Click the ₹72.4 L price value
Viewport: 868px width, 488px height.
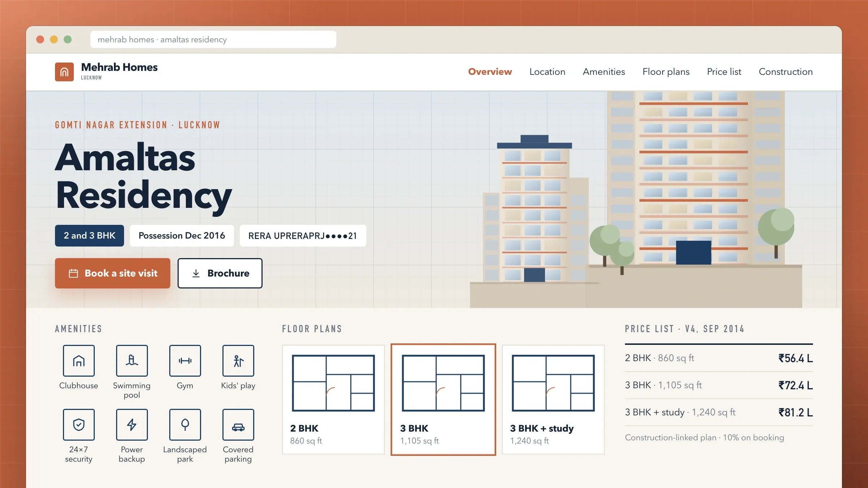[x=796, y=385]
